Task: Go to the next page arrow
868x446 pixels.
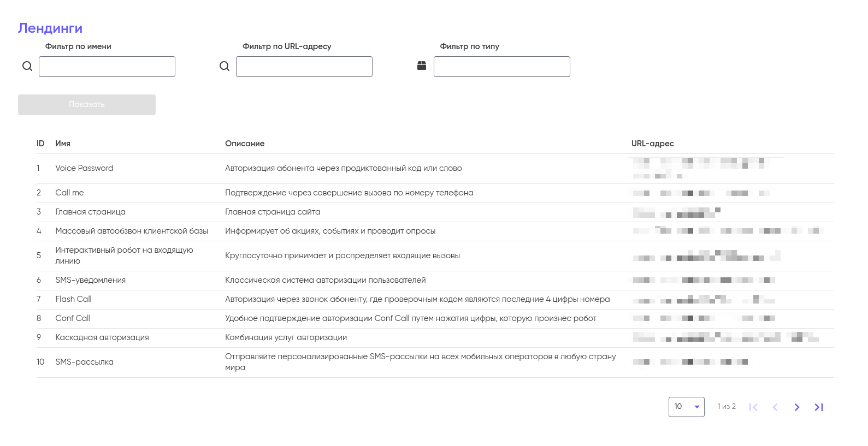Action: pyautogui.click(x=797, y=407)
